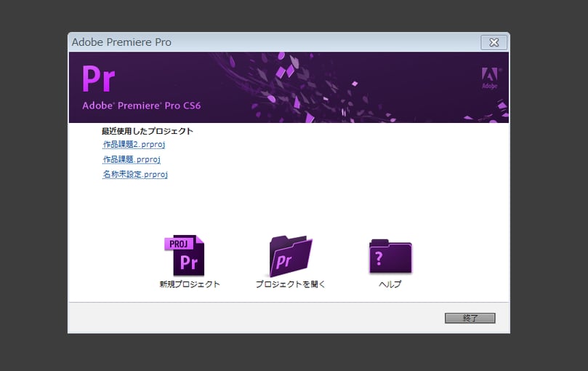Image resolution: width=588 pixels, height=371 pixels.
Task: Click the New Project (新規プロジェクト) icon
Action: point(185,256)
